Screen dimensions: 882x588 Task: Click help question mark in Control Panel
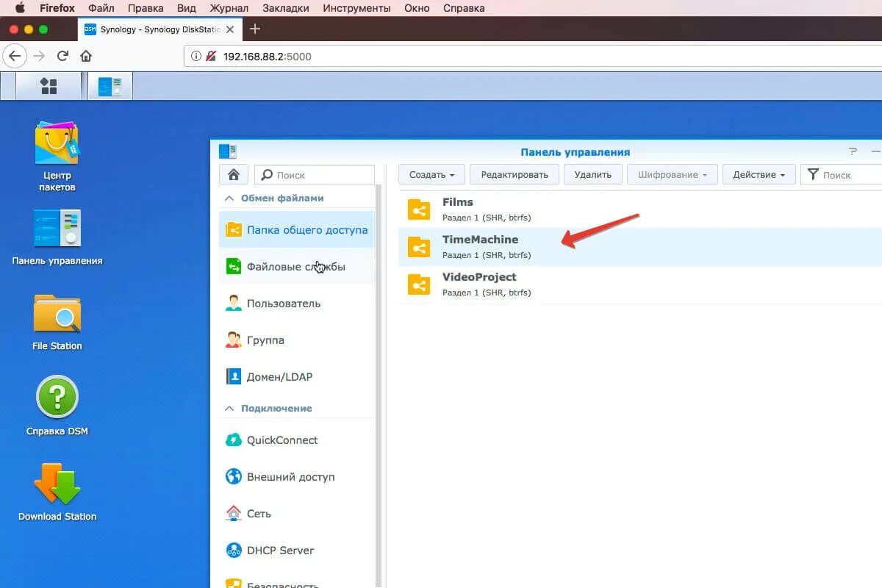[x=853, y=151]
